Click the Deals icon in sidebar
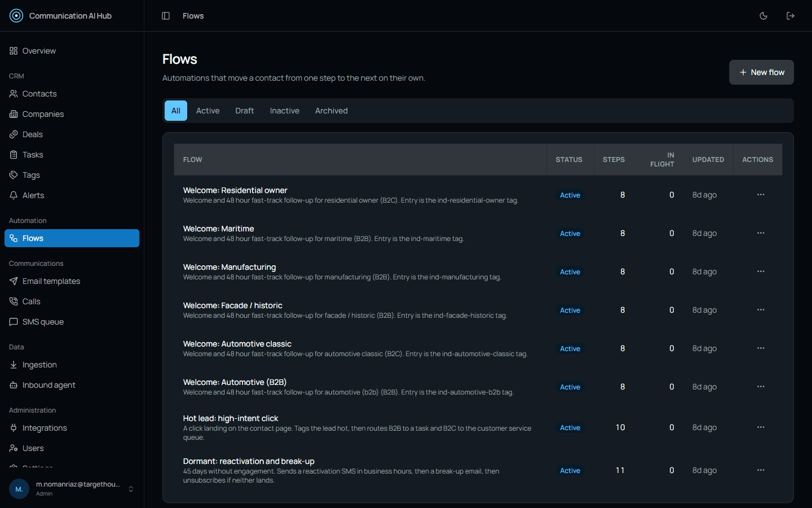Image resolution: width=812 pixels, height=508 pixels. [x=14, y=134]
